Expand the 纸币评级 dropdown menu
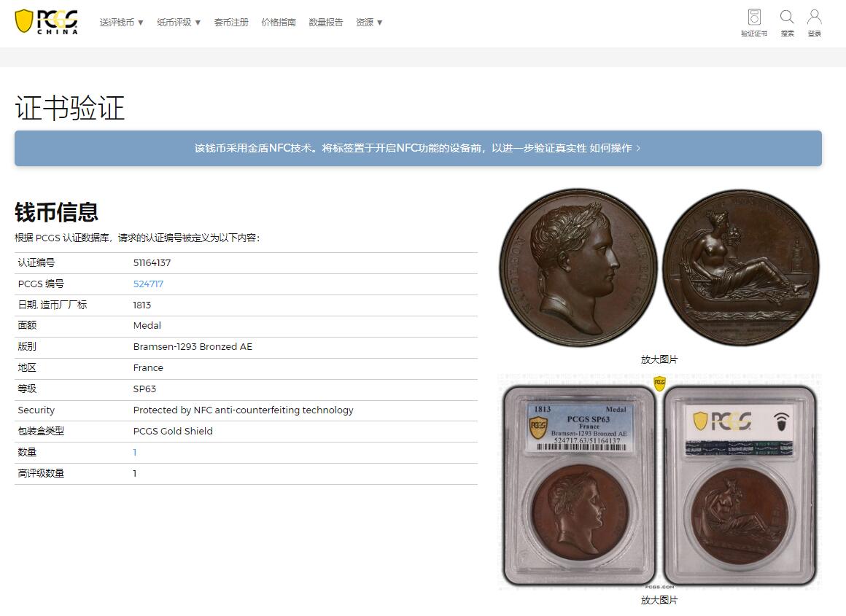The image size is (846, 616). click(179, 22)
